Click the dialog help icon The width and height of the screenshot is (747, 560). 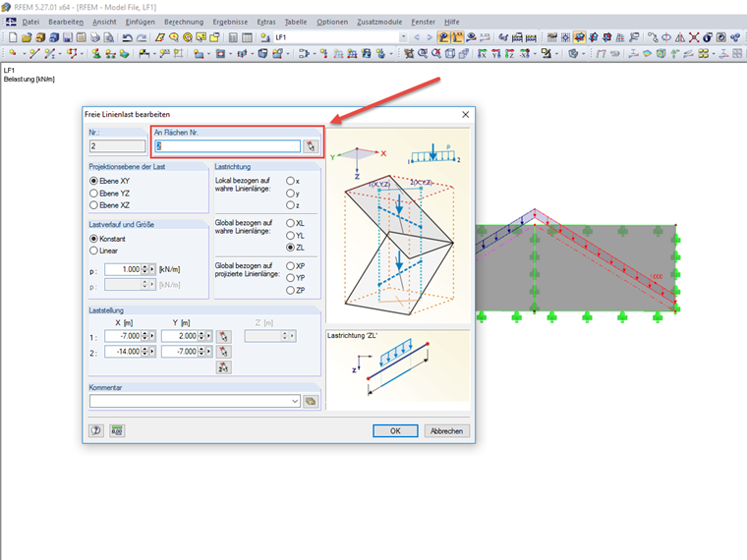pos(96,431)
